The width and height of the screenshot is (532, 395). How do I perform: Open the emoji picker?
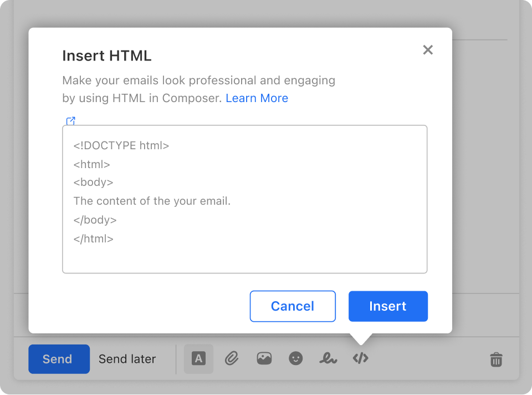point(296,358)
